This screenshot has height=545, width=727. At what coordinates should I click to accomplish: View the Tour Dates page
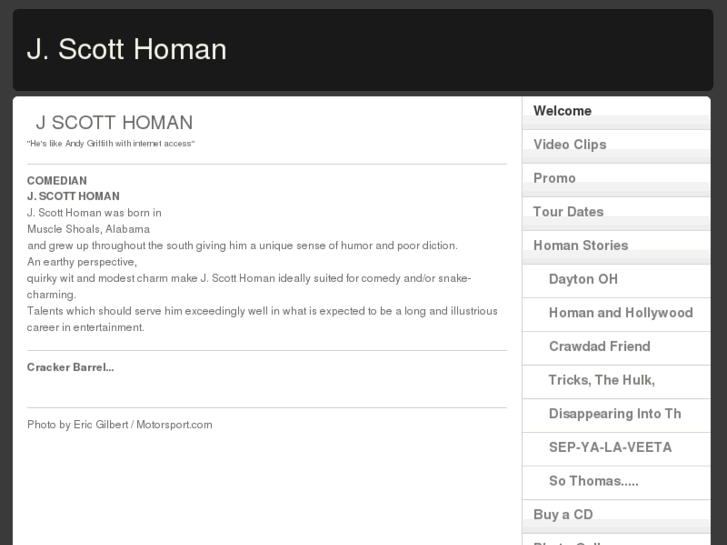point(568,212)
